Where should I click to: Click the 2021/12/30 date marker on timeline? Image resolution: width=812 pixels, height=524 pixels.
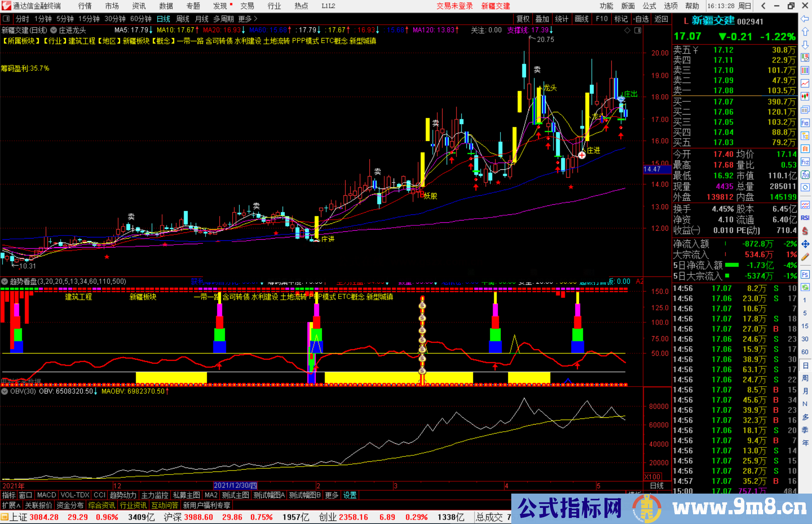pos(235,485)
